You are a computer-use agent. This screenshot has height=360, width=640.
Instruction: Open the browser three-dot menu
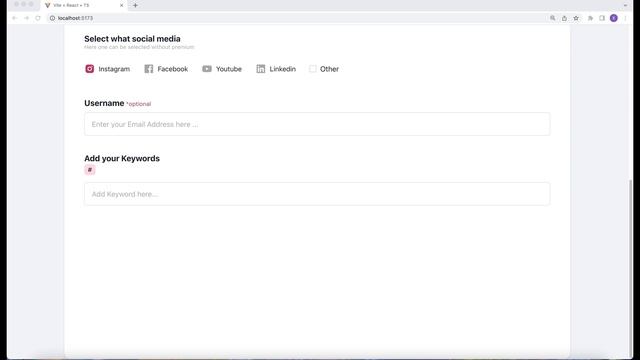point(625,18)
